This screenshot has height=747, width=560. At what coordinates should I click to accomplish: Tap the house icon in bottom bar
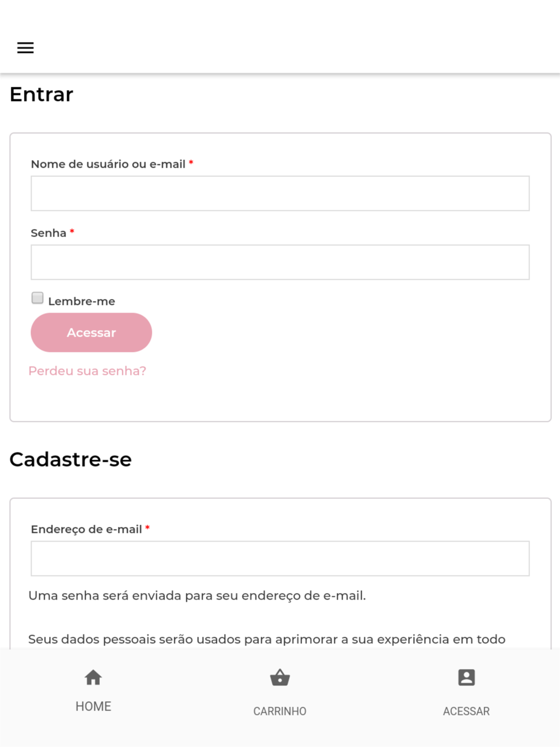pyautogui.click(x=93, y=678)
